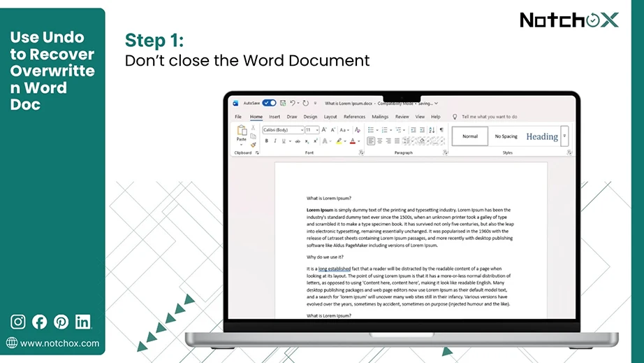The height and width of the screenshot is (363, 644).
Task: Click the Align Left icon
Action: (x=371, y=141)
